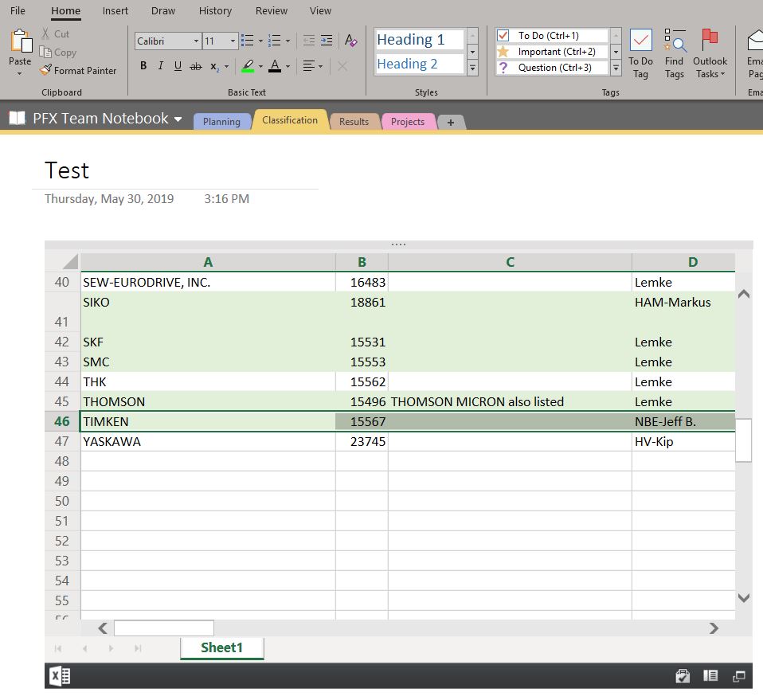
Task: Click the Cut scissors icon
Action: 45,33
